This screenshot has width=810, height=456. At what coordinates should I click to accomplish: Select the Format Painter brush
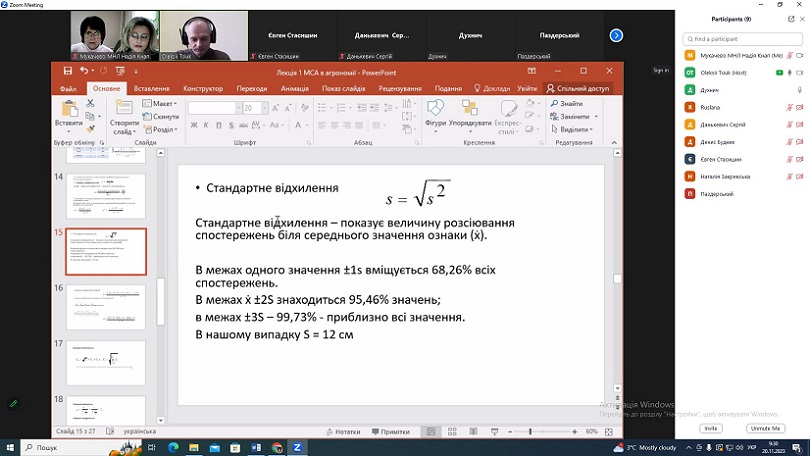point(90,129)
